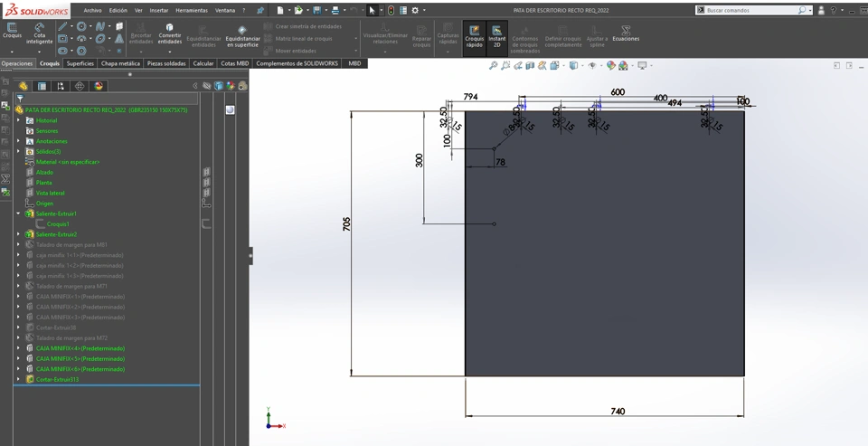Viewport: 868px width, 446px height.
Task: Toggle the Select cursor tool
Action: [x=373, y=10]
